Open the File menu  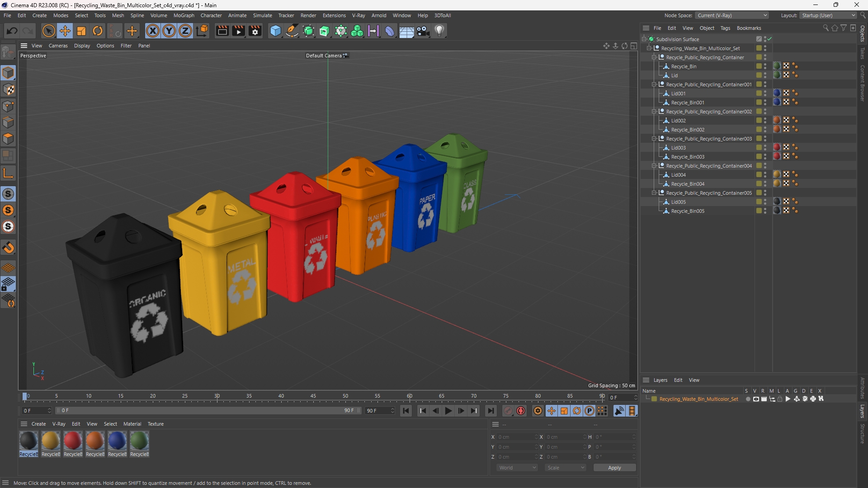pos(7,15)
